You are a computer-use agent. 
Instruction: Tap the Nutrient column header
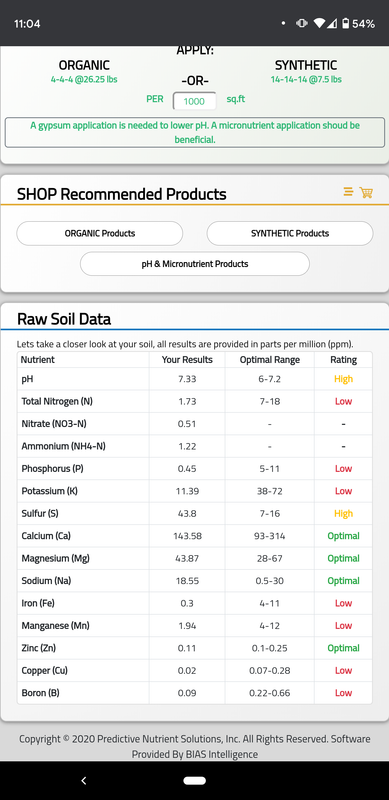coord(37,360)
